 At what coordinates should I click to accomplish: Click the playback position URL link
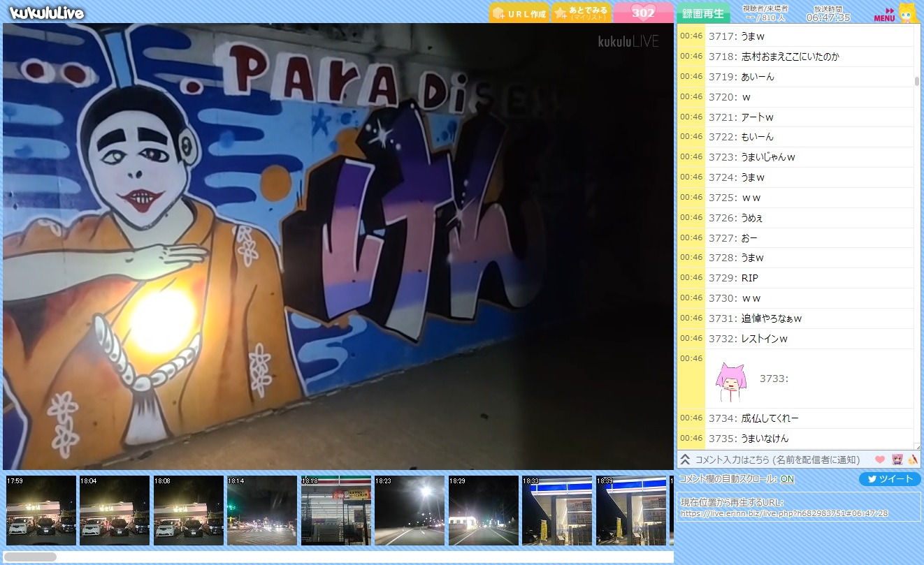pos(784,513)
